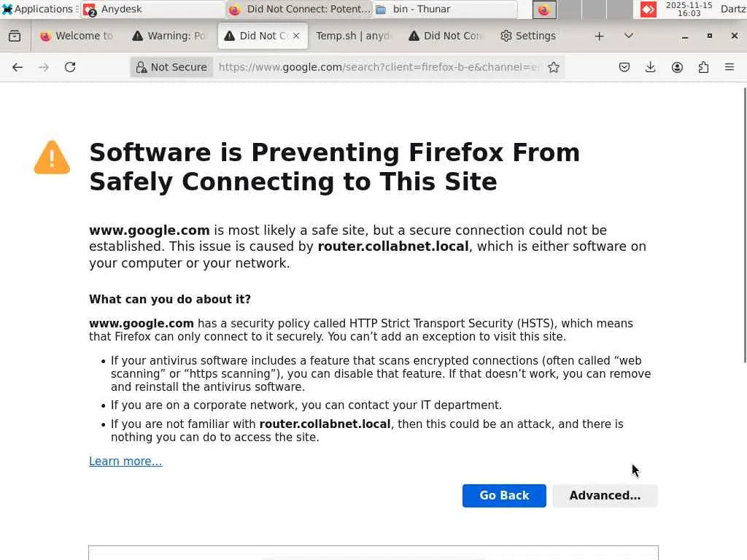Go back to previous page
747x560 pixels.
coord(18,67)
